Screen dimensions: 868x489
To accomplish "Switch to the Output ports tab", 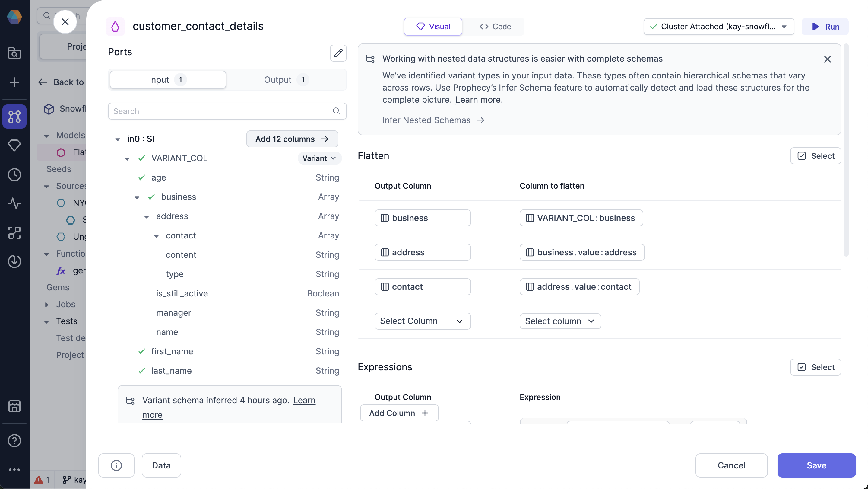I will [x=285, y=80].
